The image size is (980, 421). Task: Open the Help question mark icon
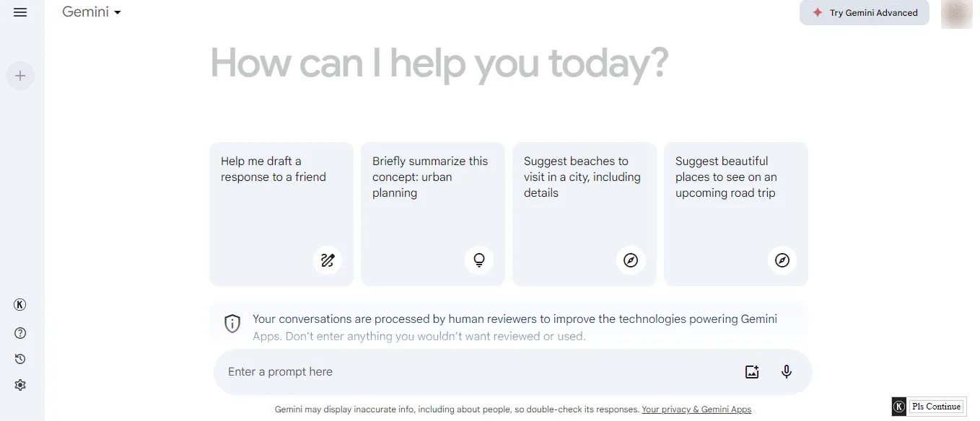point(20,333)
